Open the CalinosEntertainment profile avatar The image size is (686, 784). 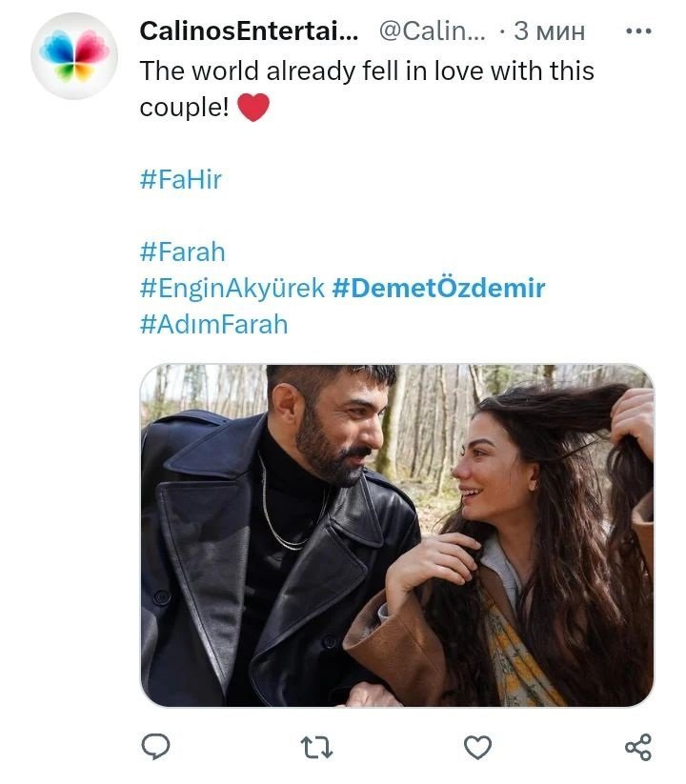click(73, 56)
